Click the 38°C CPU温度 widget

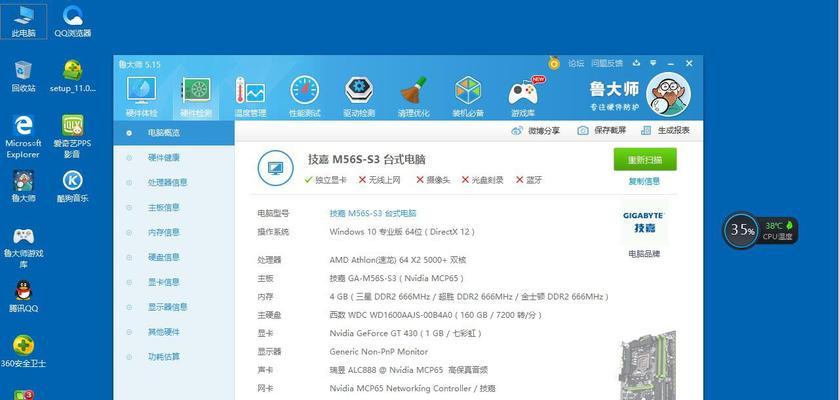779,230
